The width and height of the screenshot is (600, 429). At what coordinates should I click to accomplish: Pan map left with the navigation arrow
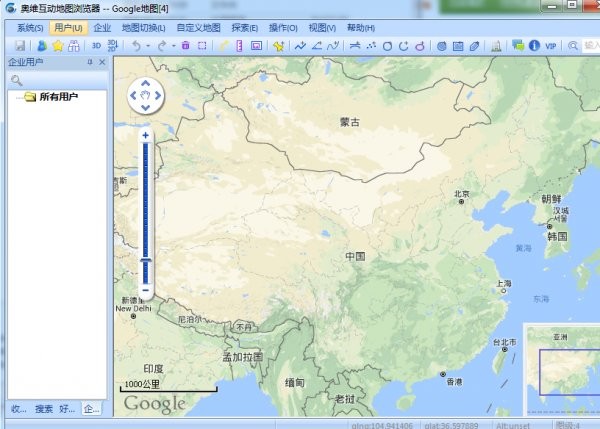point(133,95)
